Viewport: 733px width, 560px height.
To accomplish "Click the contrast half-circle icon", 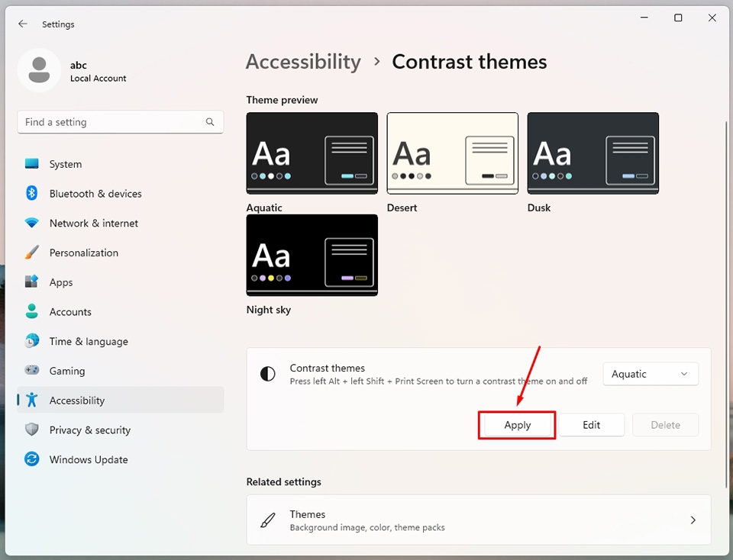I will pos(268,374).
